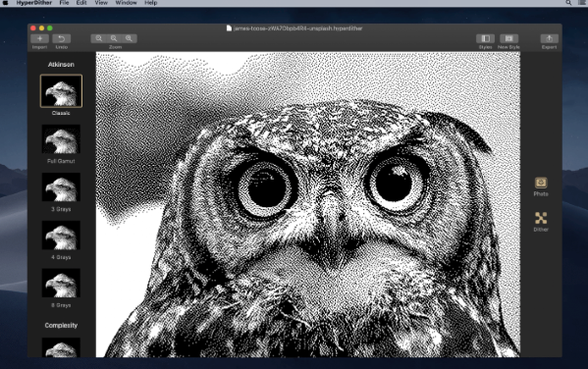Click the New Style icon
Viewport: 588px width, 369px height.
tap(508, 38)
